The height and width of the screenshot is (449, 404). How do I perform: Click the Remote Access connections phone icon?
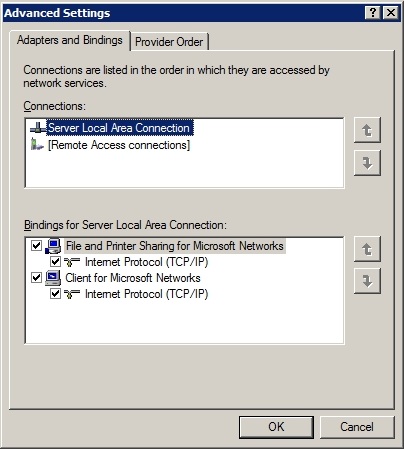(37, 145)
